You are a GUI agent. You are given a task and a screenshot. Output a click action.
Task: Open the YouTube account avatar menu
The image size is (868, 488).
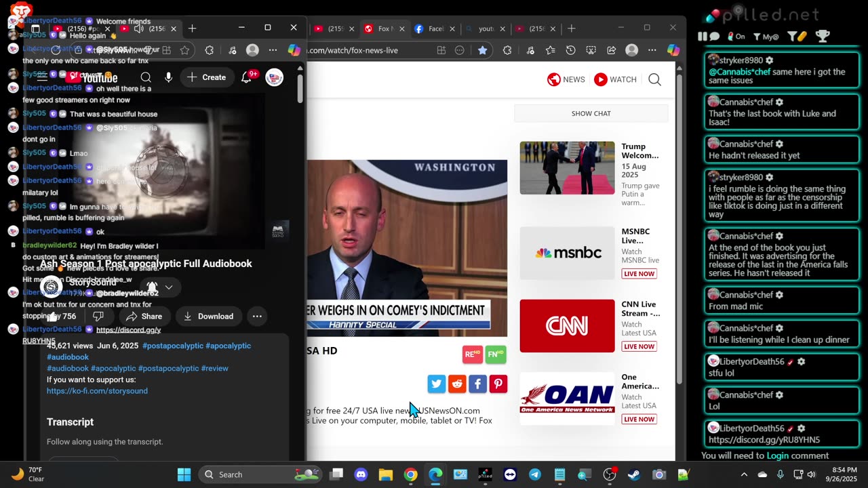[274, 77]
